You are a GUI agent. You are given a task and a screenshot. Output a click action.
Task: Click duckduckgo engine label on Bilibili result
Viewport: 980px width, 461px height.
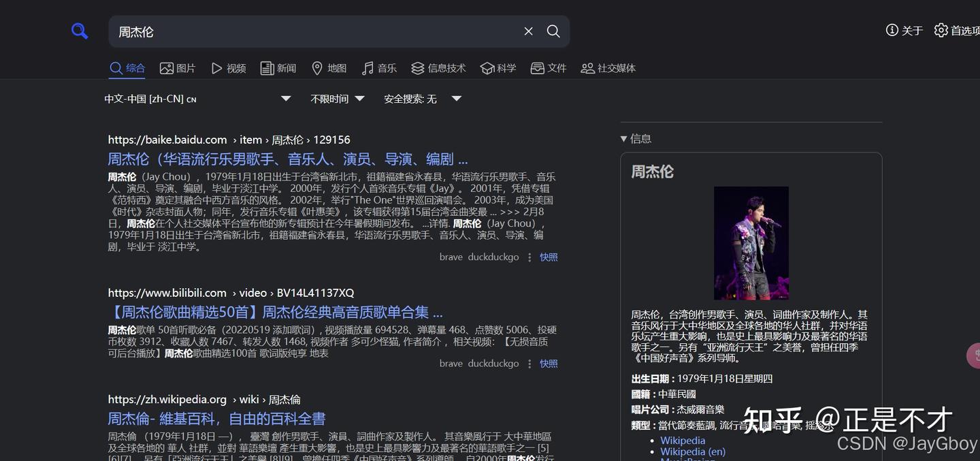493,364
